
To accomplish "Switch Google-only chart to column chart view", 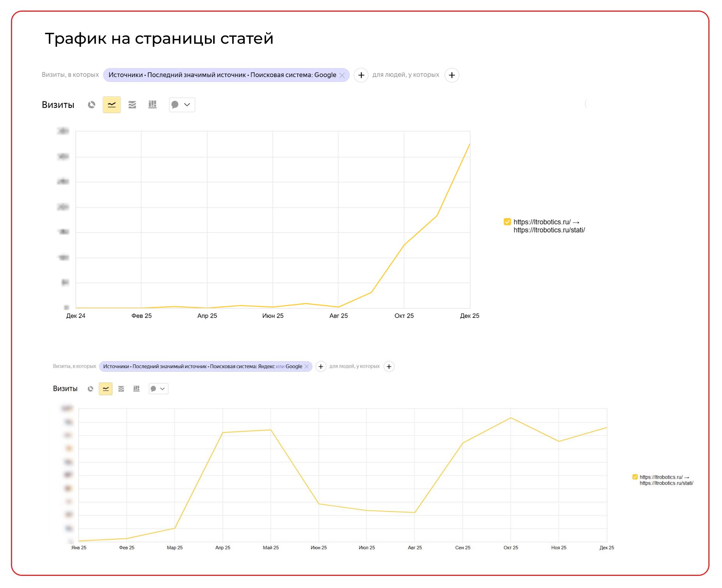I will pyautogui.click(x=153, y=105).
